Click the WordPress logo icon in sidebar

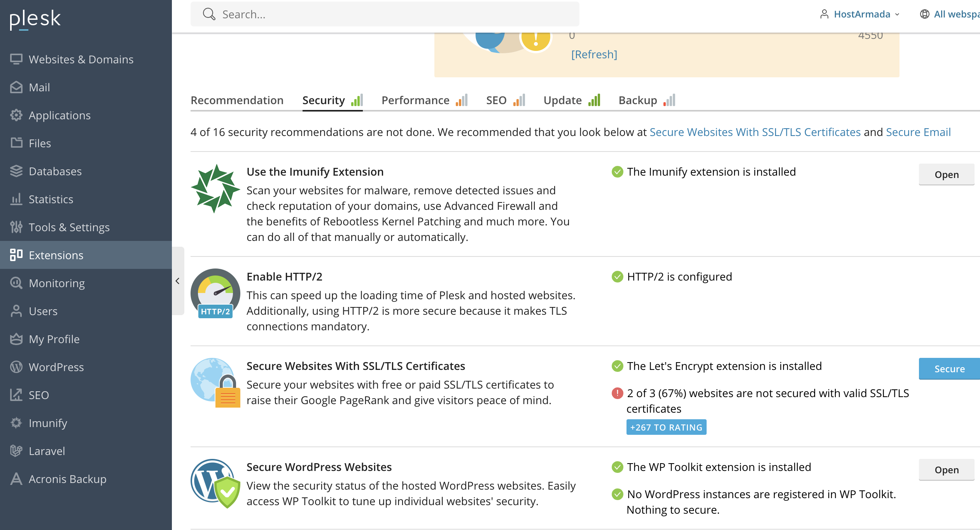[x=16, y=367]
